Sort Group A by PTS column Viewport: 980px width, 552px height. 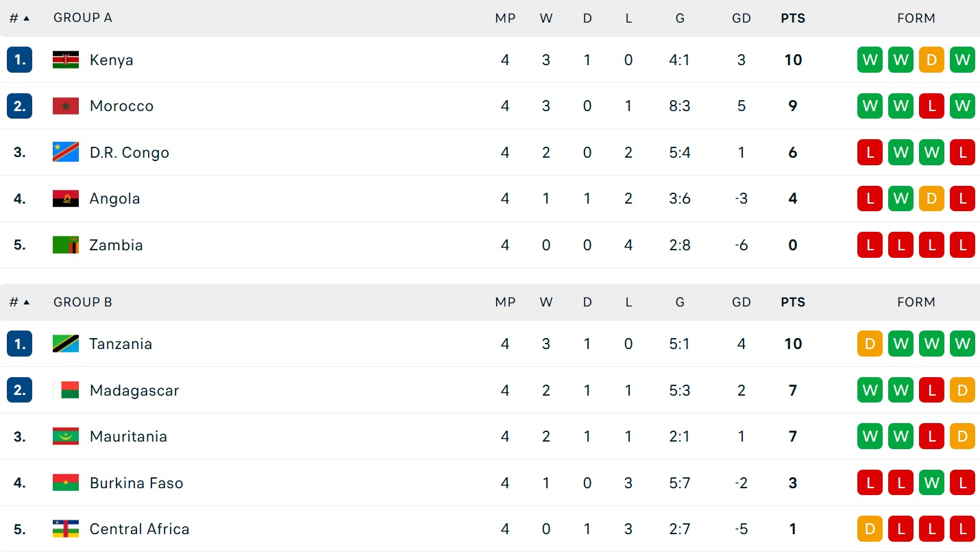(x=793, y=19)
